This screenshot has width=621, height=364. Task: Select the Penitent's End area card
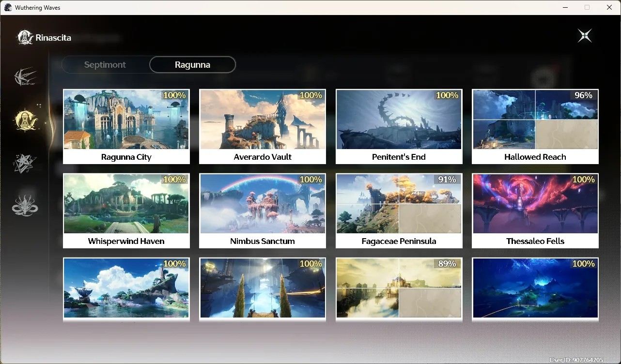point(399,127)
